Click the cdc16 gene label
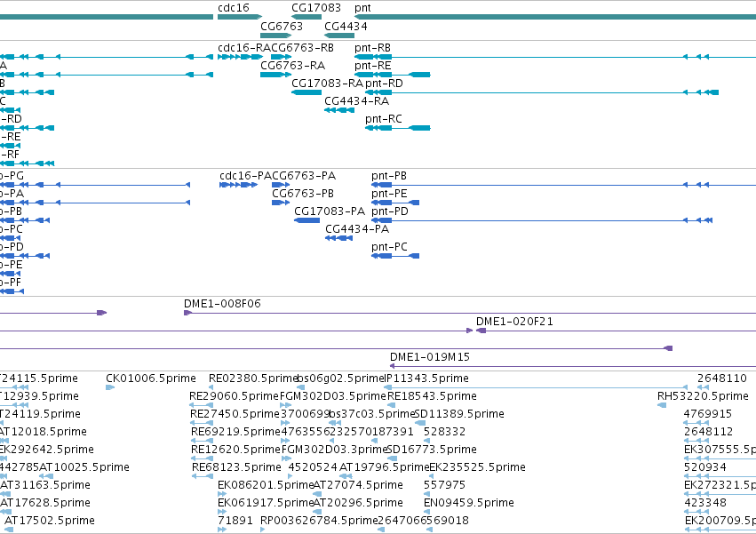This screenshot has width=756, height=534. click(234, 8)
